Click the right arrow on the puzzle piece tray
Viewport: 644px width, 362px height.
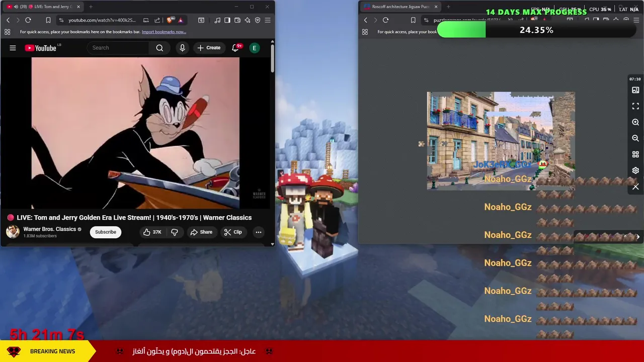[x=637, y=236]
